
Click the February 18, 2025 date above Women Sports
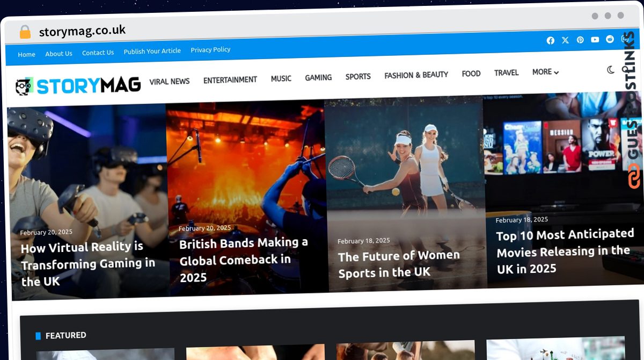pos(364,241)
